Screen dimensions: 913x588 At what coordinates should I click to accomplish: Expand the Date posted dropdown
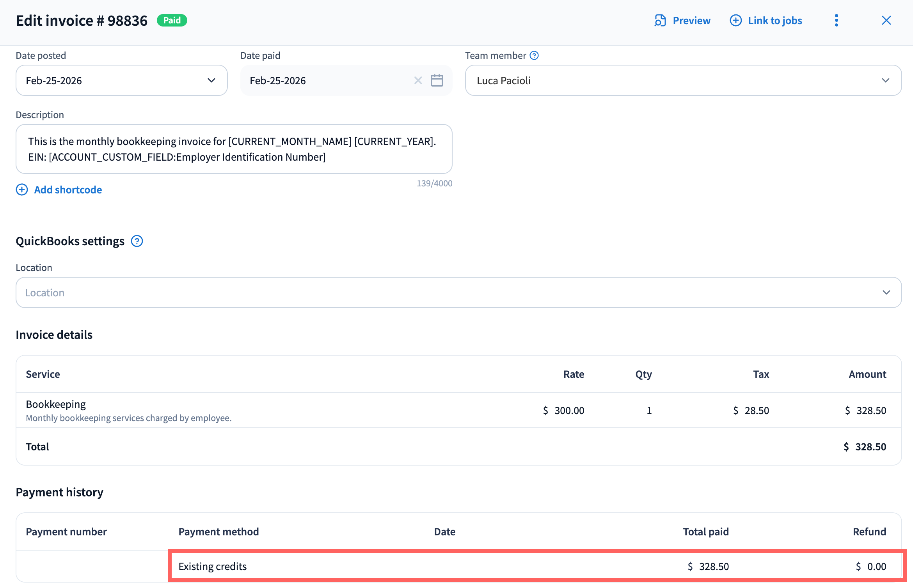211,80
